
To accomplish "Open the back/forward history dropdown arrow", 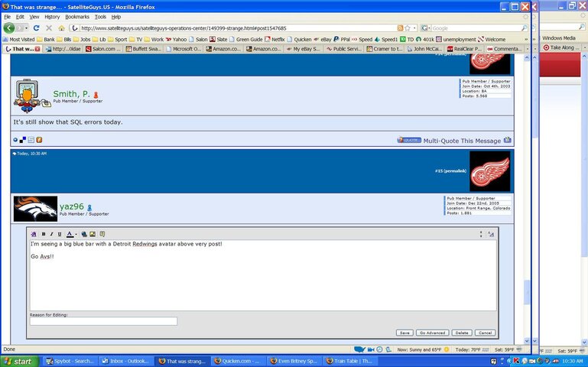I will pyautogui.click(x=26, y=28).
